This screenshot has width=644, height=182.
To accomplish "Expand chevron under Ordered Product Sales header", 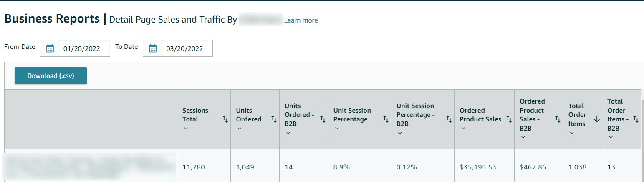I will [x=463, y=129].
